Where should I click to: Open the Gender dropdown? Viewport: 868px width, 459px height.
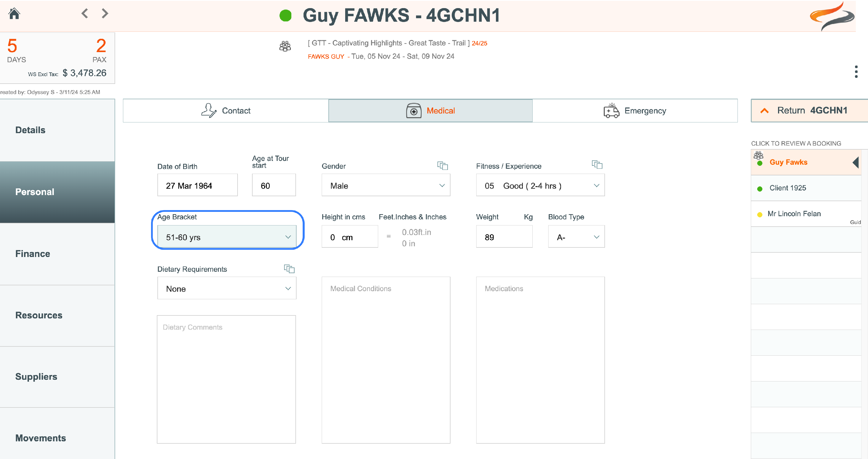tap(385, 185)
